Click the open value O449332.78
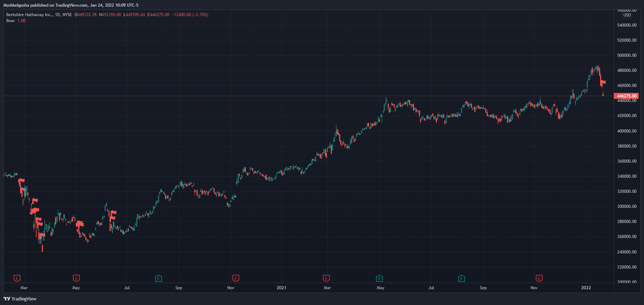Image resolution: width=644 pixels, height=305 pixels. [85, 15]
